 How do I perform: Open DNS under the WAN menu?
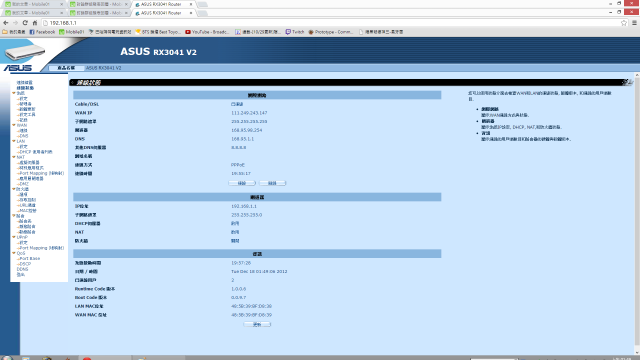point(24,136)
